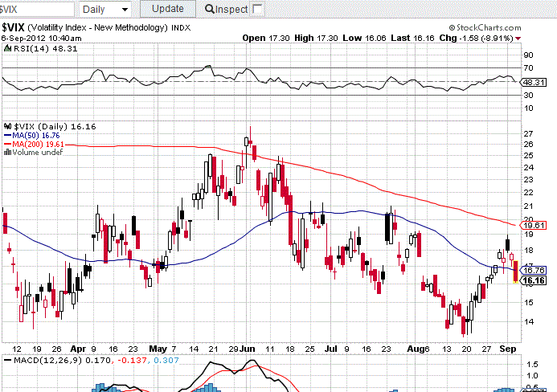Image resolution: width=557 pixels, height=392 pixels.
Task: Click the yellow-highlighted latest candlestick
Action: 516,272
